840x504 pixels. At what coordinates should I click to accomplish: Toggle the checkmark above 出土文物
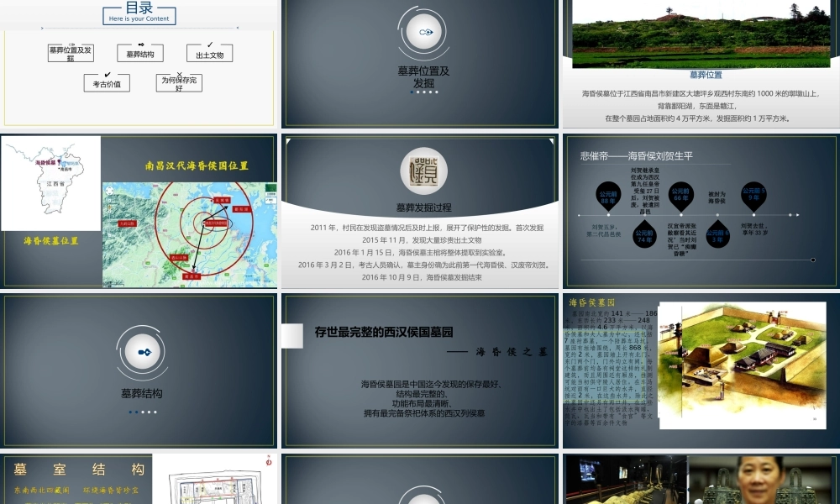[210, 44]
